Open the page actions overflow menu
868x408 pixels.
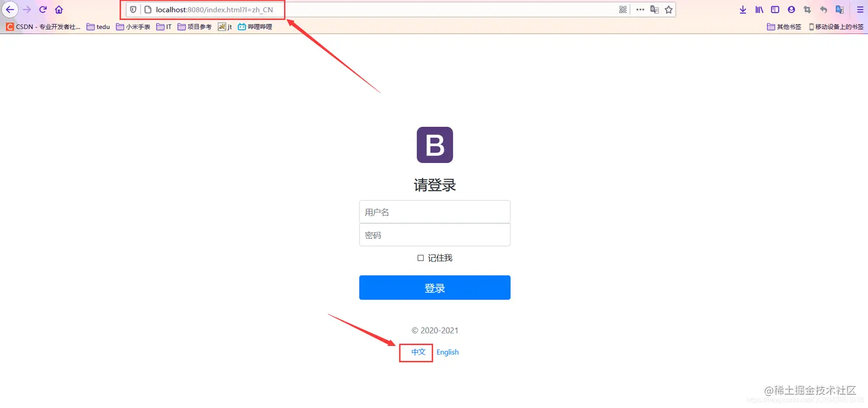(x=640, y=9)
